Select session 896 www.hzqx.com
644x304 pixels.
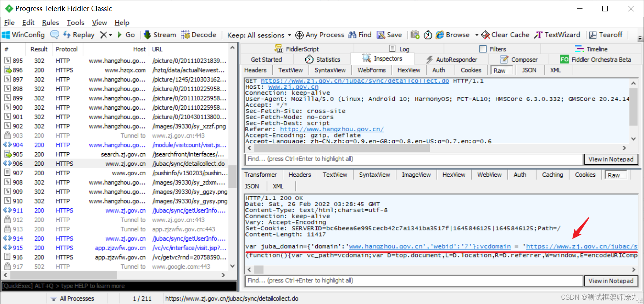[x=116, y=70]
